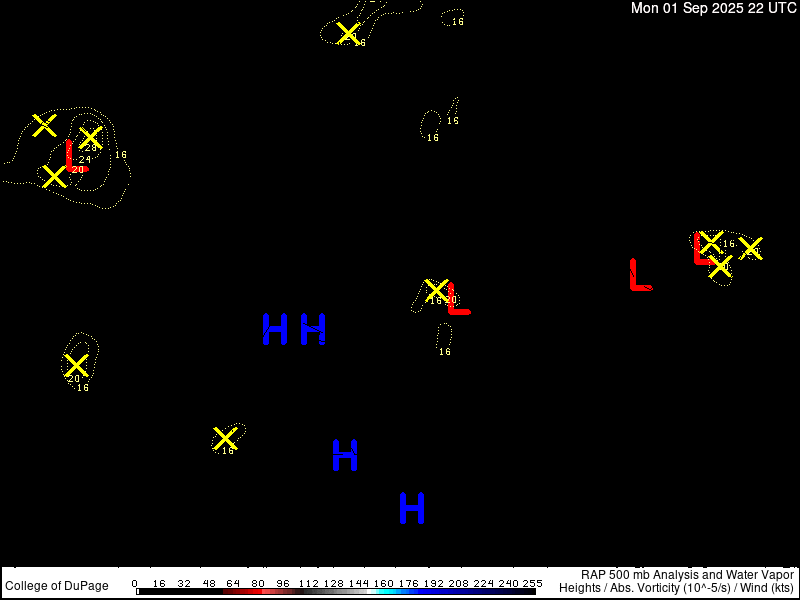Click the lowest blue H marker on the map

(412, 508)
